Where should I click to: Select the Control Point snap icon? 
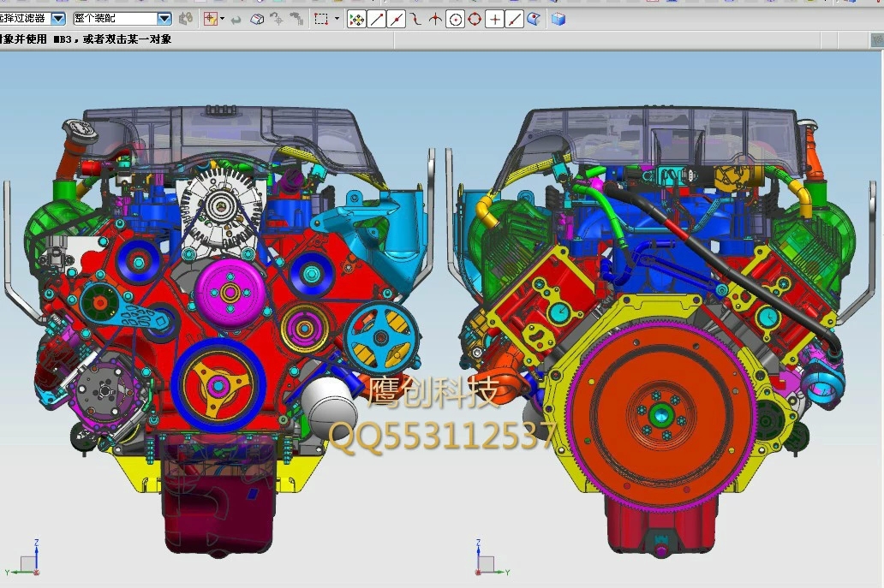pos(415,19)
